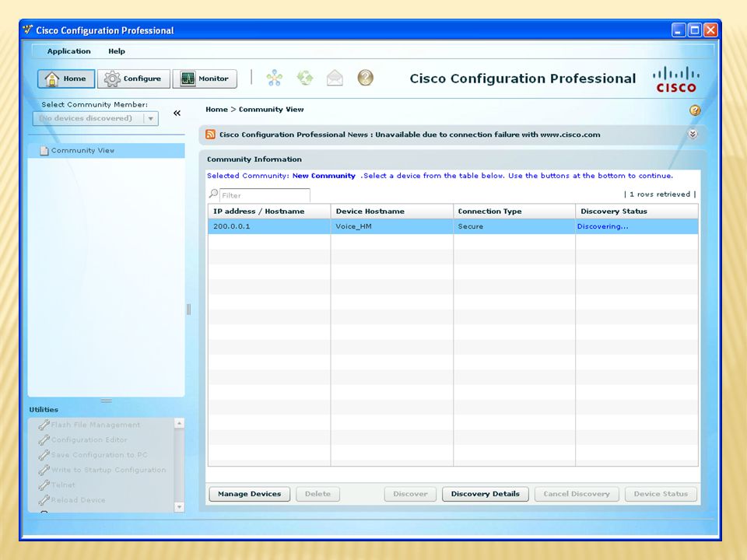Click wrench icon beside Telnet
Screen dimensions: 747x560
tap(44, 485)
